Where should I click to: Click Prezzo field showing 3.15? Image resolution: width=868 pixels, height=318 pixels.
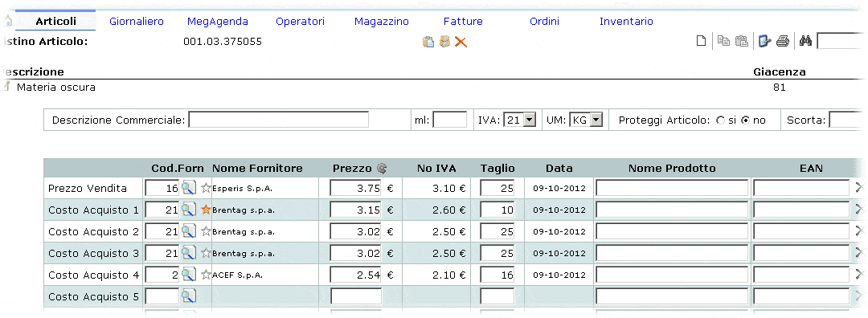[356, 210]
